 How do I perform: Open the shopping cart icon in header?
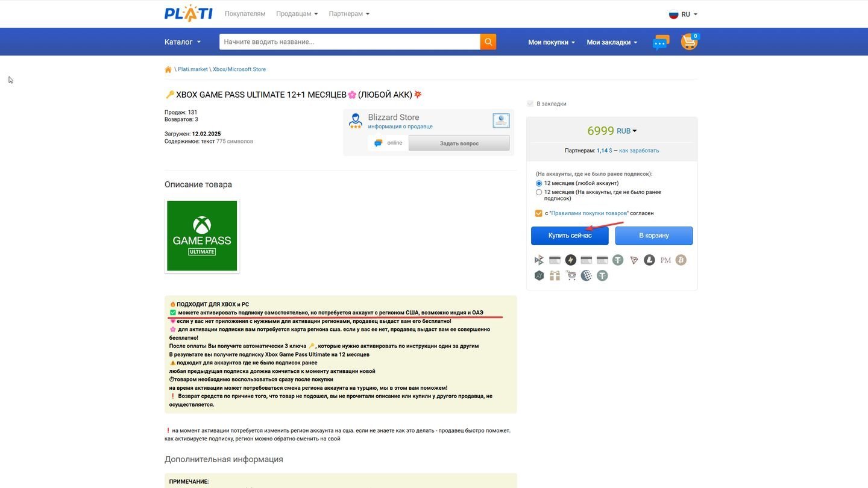point(689,42)
